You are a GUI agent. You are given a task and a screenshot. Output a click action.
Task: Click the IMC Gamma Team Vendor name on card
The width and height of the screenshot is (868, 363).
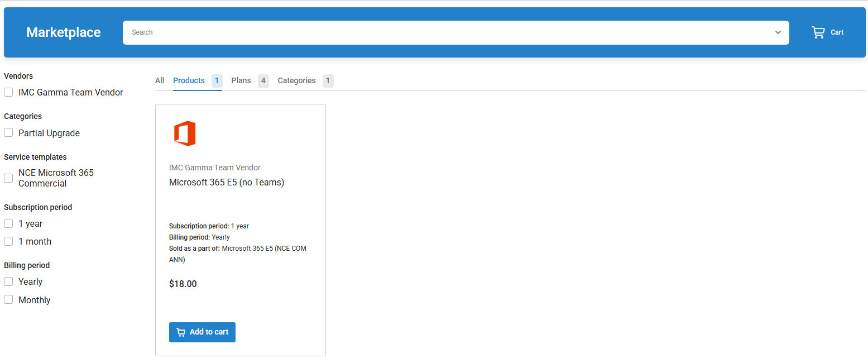(215, 168)
